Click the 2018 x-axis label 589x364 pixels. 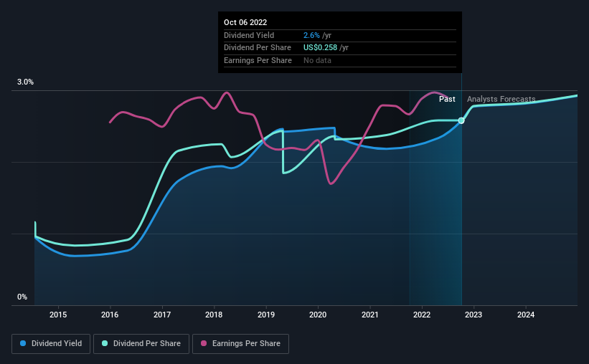(214, 315)
